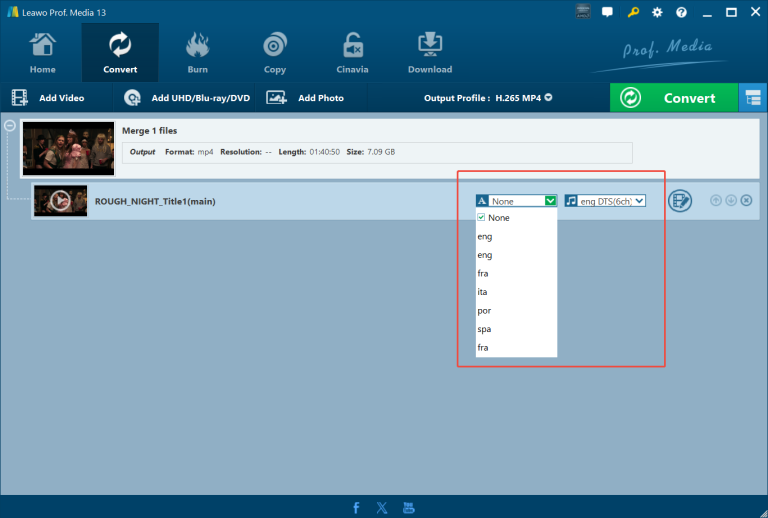Click the audio music note icon
Image resolution: width=768 pixels, height=518 pixels.
571,201
